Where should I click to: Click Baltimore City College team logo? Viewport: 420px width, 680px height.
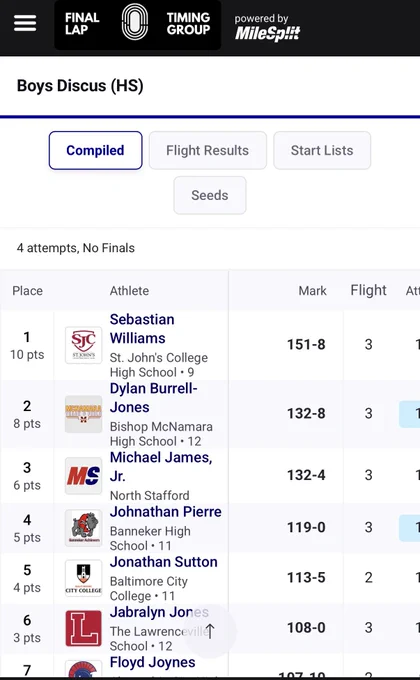(83, 578)
